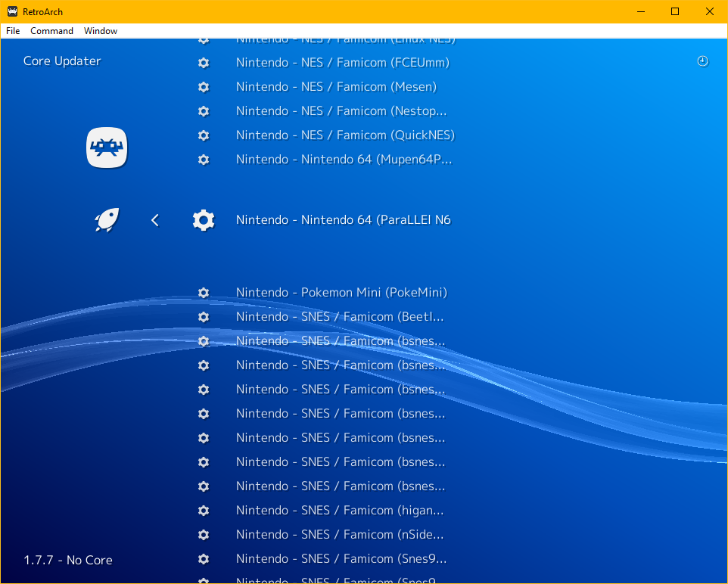Click the gear icon beside QuickNES core

pyautogui.click(x=203, y=135)
